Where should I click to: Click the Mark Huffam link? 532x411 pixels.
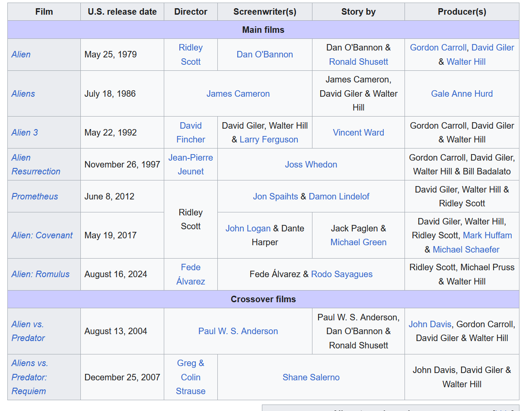(x=487, y=235)
